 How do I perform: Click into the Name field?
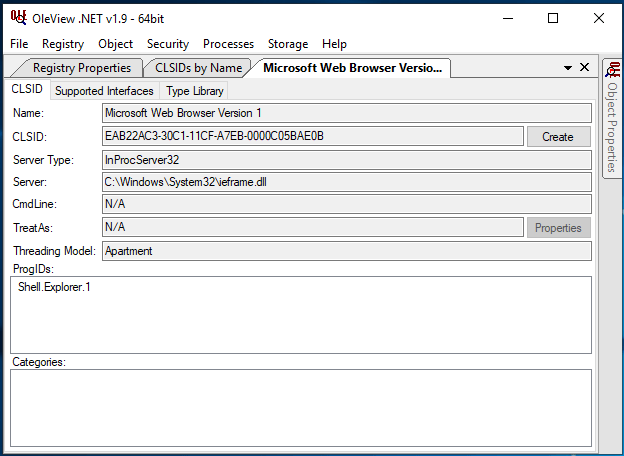click(x=347, y=113)
